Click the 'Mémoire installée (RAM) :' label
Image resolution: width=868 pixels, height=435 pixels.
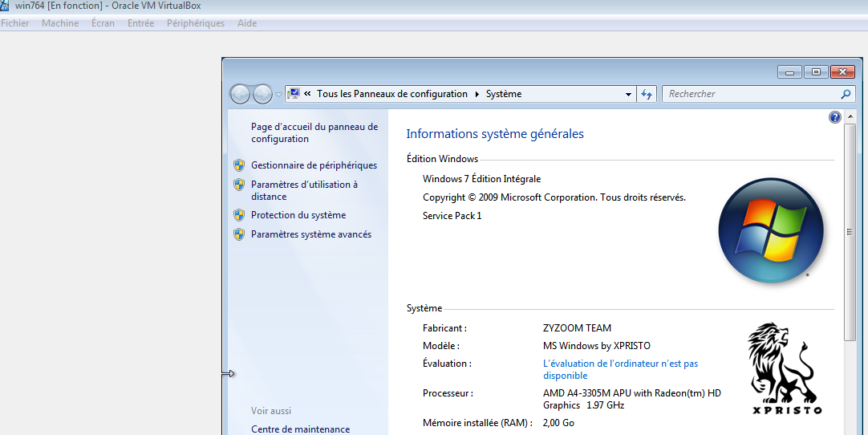click(x=477, y=423)
